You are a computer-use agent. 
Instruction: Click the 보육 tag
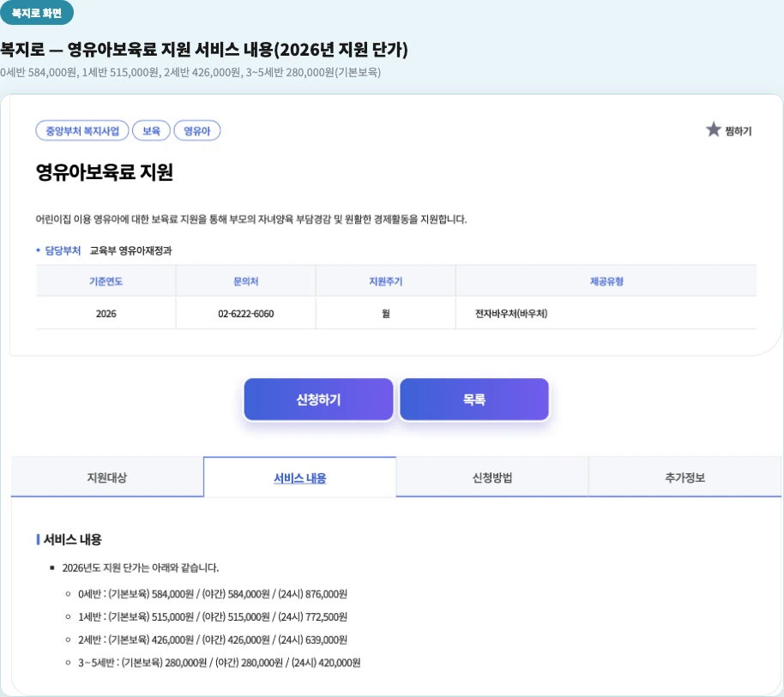[x=152, y=131]
